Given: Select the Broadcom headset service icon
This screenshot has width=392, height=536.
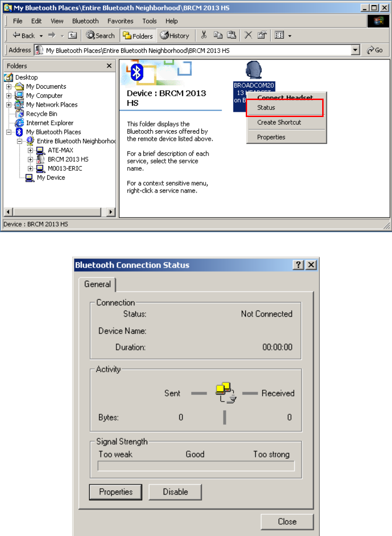Looking at the screenshot, I should pos(254,70).
